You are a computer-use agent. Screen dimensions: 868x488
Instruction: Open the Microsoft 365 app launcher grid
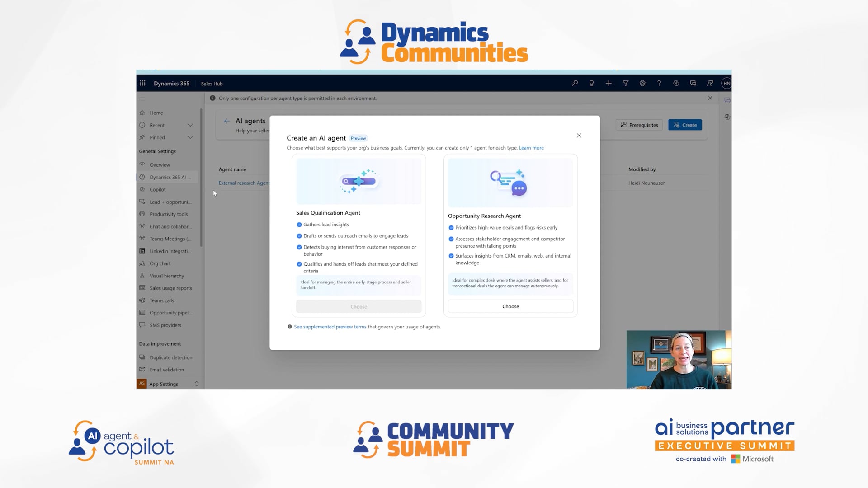142,83
